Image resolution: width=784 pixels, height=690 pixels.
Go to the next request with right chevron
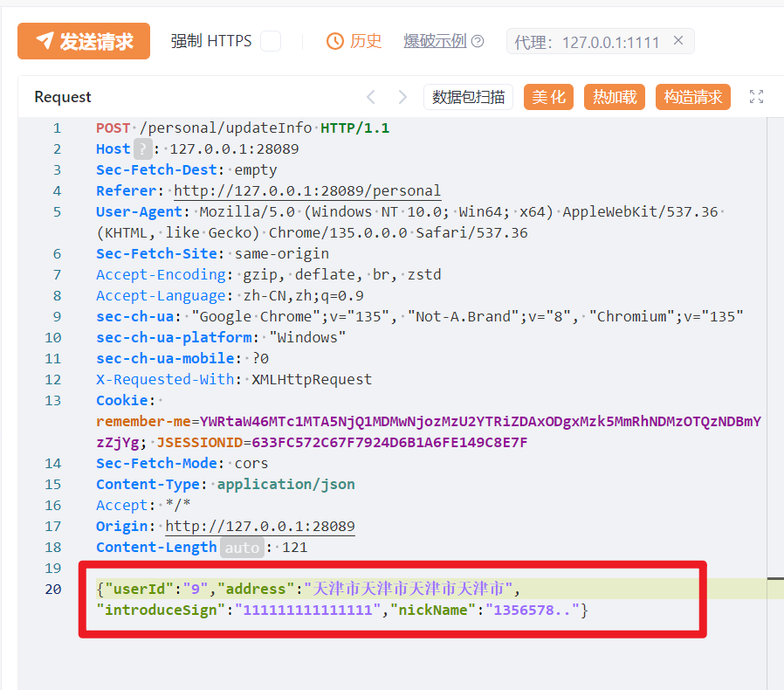402,97
